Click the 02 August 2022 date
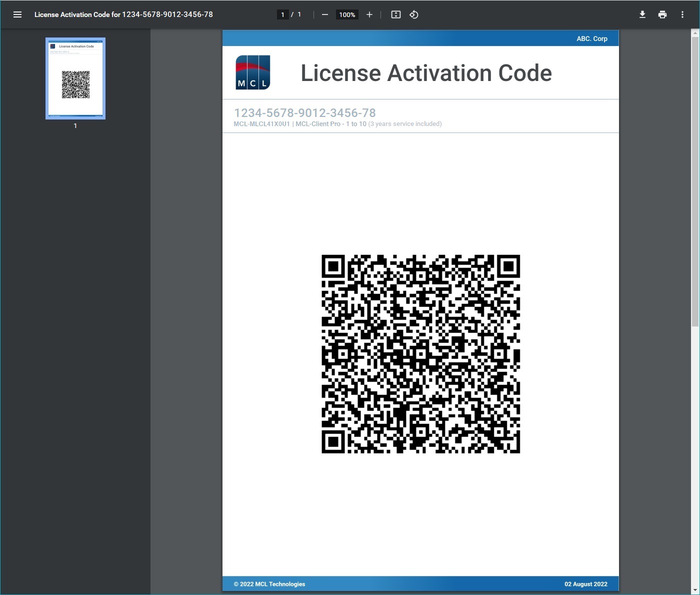The height and width of the screenshot is (595, 700). tap(586, 584)
